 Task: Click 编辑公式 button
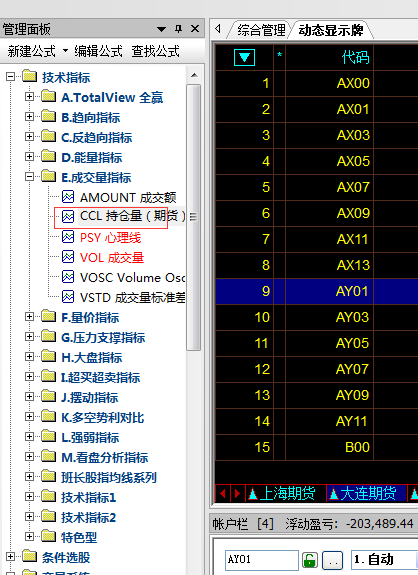[x=98, y=51]
